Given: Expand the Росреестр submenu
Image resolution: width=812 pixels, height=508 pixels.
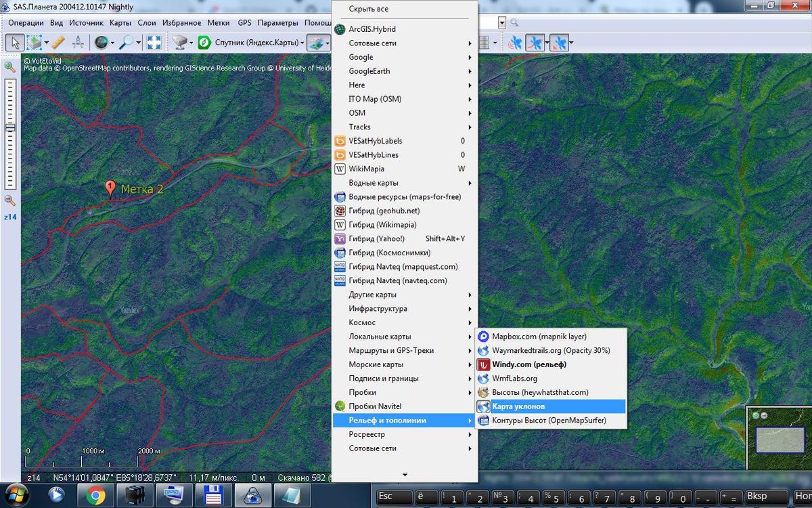Looking at the screenshot, I should coord(405,434).
